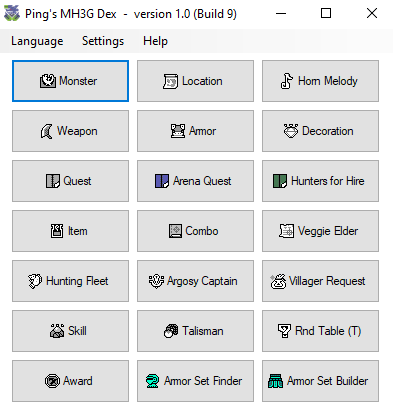Open the Language menu
The height and width of the screenshot is (414, 393).
(x=37, y=41)
